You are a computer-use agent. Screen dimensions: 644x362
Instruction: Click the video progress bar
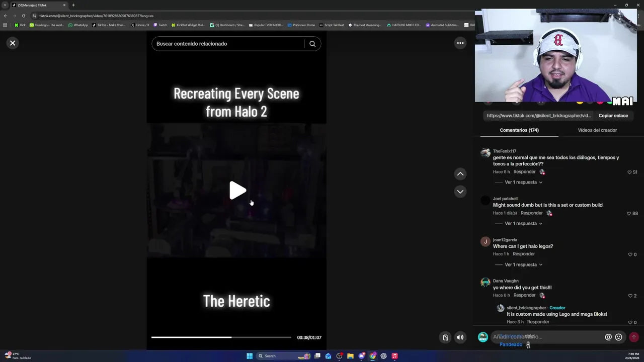(221, 337)
